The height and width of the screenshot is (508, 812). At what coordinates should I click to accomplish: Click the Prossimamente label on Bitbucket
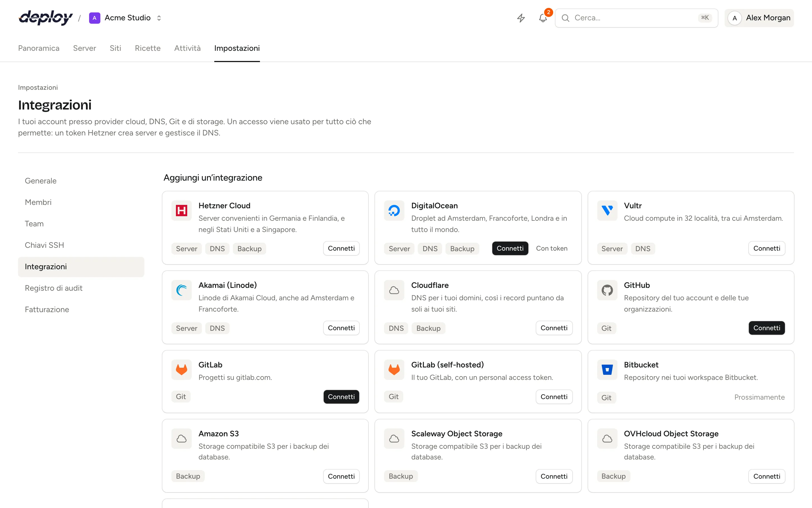click(759, 397)
